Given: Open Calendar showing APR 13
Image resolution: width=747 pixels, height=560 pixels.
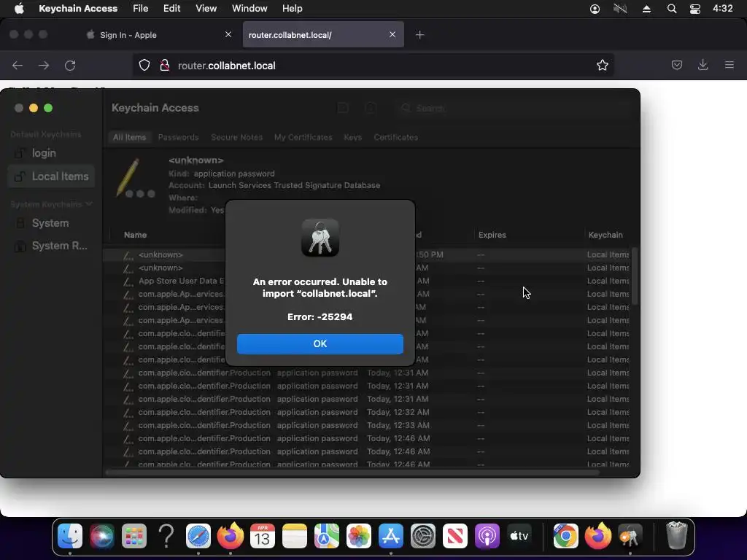Looking at the screenshot, I should point(263,537).
